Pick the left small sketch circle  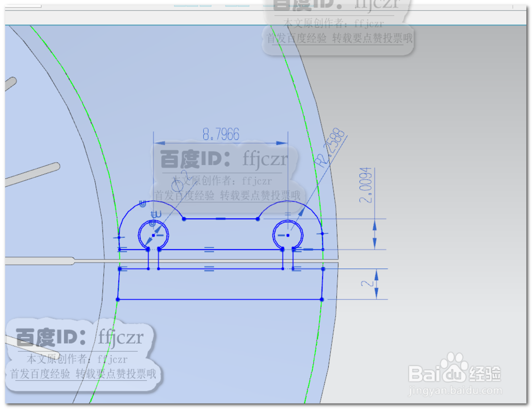pos(153,235)
